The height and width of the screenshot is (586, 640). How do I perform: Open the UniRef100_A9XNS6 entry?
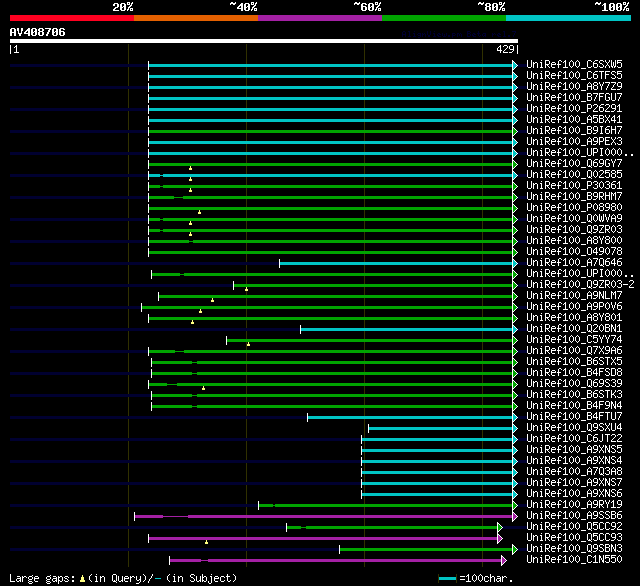574,494
